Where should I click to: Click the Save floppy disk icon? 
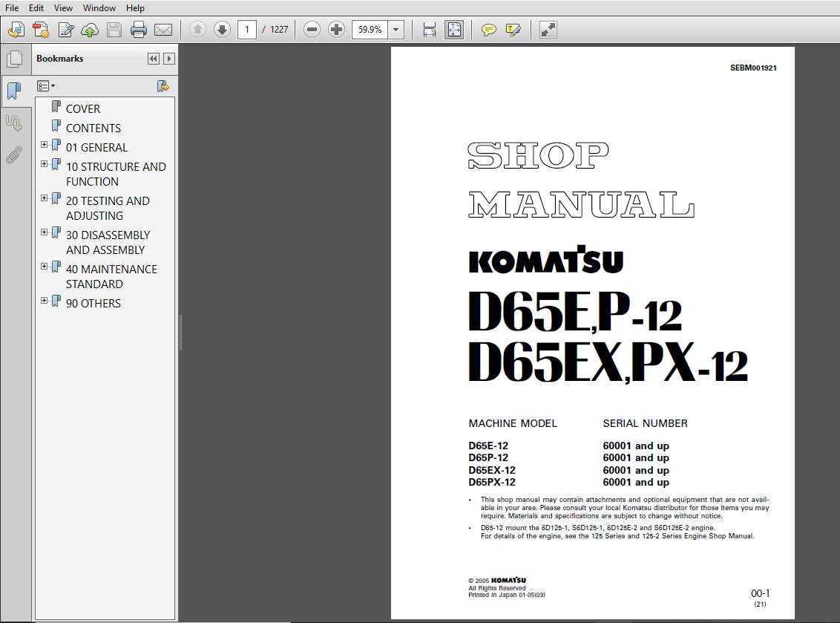coord(114,30)
